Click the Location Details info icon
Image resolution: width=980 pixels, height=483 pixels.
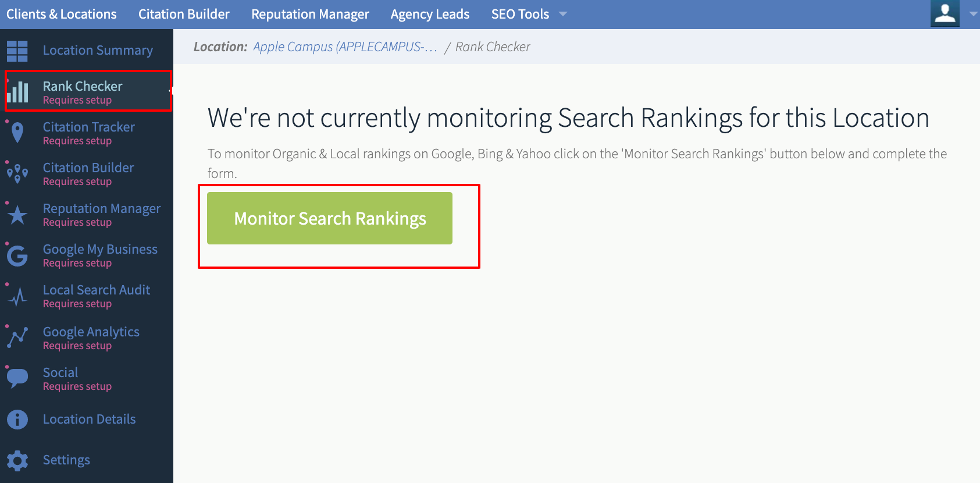(x=17, y=419)
